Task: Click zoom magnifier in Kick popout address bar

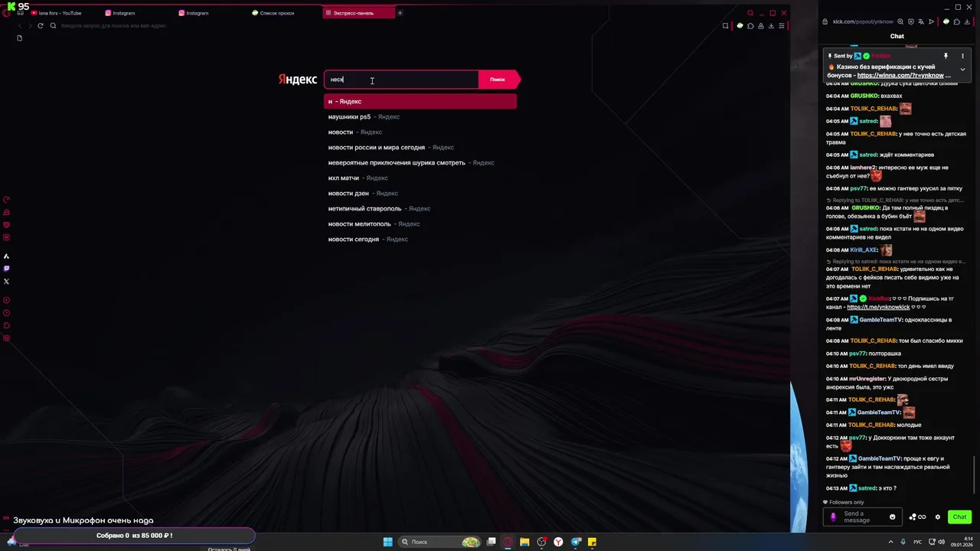Action: pos(900,21)
